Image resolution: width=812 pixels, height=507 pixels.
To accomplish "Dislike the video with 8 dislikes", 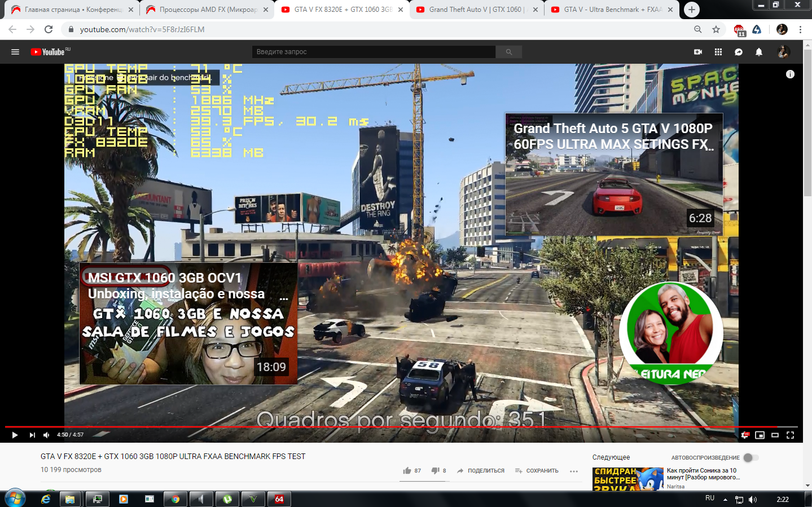I will coord(439,470).
